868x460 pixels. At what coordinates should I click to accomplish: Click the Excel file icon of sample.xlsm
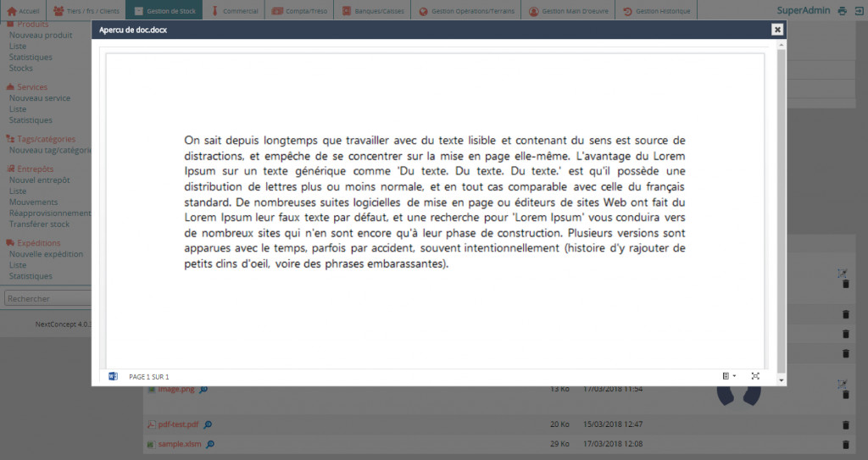[x=151, y=444]
